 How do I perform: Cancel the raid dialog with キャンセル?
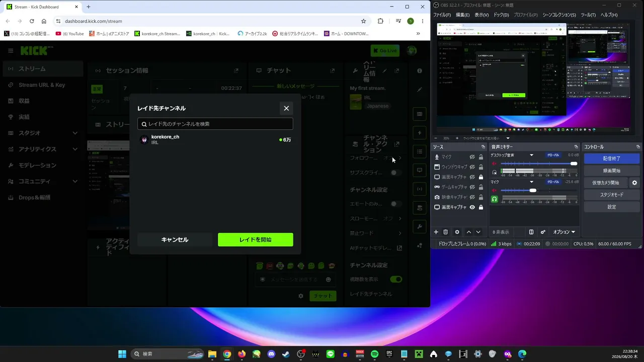click(x=175, y=240)
